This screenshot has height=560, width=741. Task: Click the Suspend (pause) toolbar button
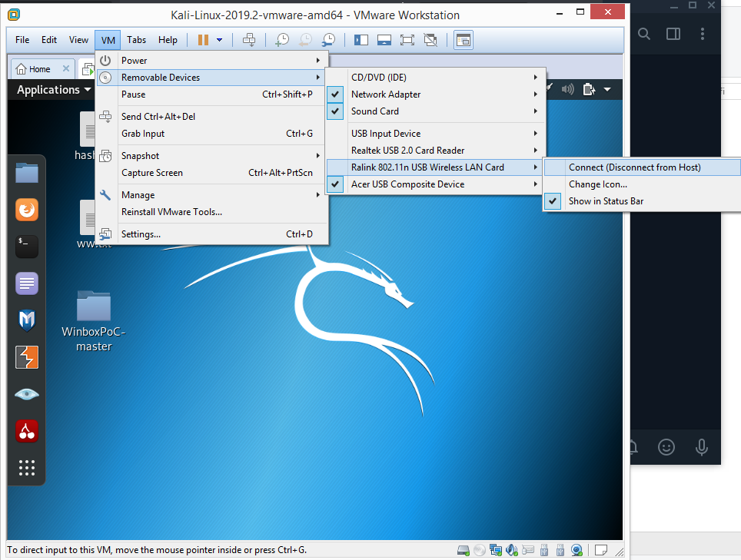(x=203, y=40)
